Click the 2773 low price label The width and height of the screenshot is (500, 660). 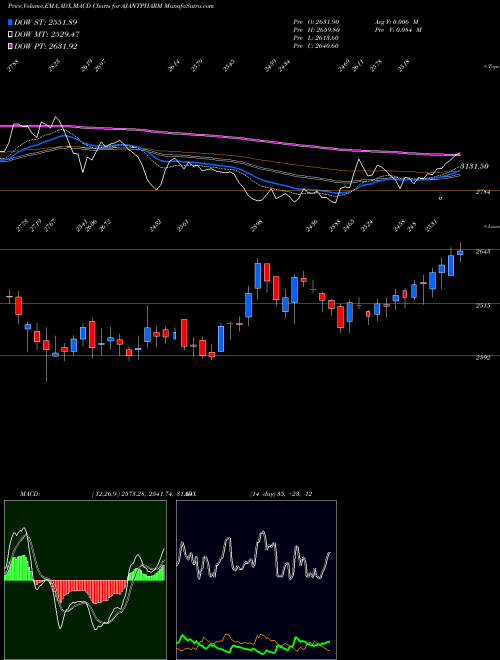coord(22,225)
